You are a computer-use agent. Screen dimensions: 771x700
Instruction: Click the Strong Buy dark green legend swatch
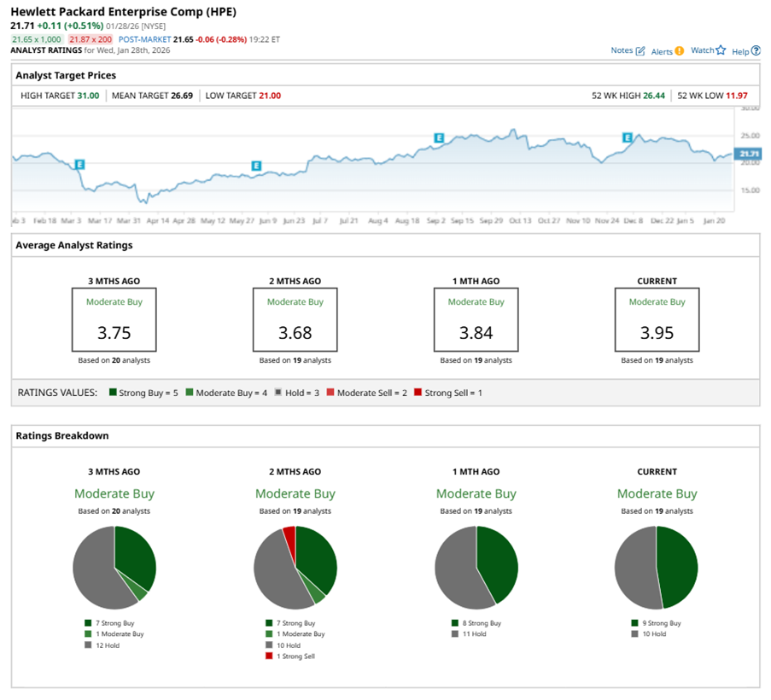click(x=113, y=393)
